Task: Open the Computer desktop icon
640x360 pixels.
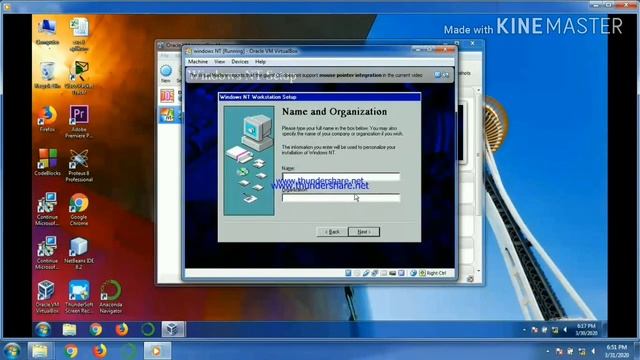Action: coord(47,31)
